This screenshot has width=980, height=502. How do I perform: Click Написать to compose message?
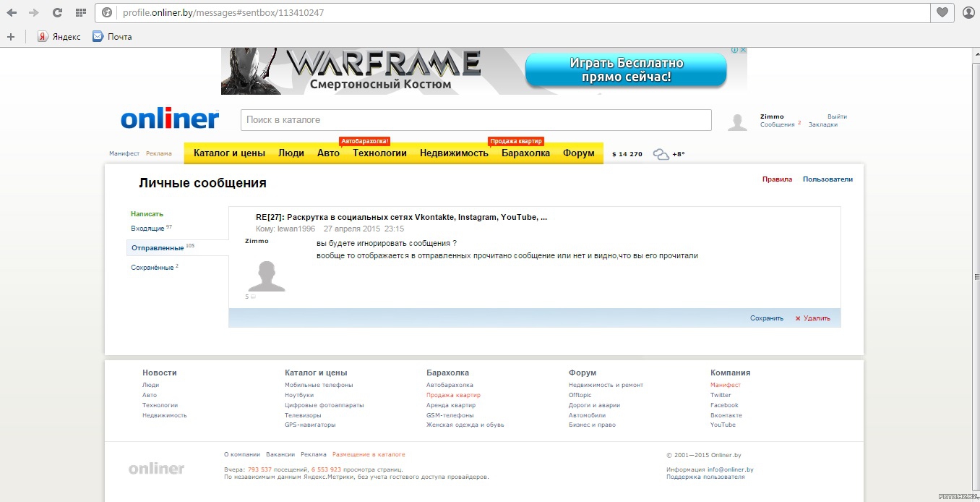147,214
